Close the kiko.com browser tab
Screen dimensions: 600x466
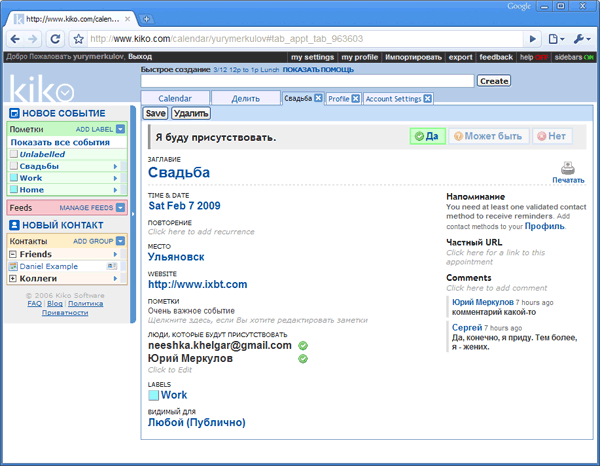click(x=127, y=19)
